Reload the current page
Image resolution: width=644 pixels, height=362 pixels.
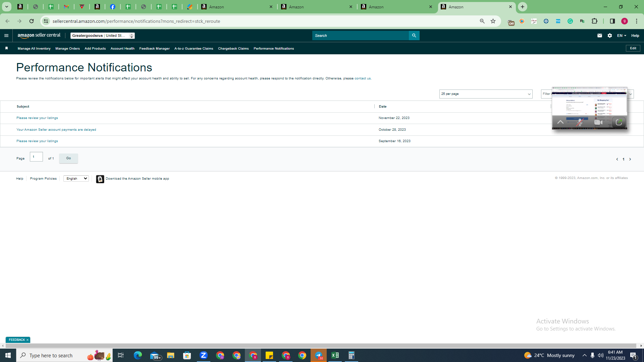(x=32, y=21)
